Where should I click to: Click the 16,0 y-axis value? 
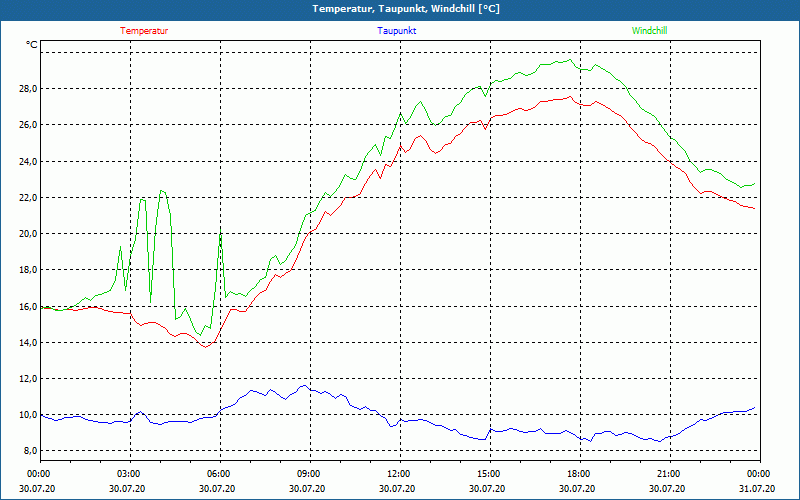click(x=28, y=306)
